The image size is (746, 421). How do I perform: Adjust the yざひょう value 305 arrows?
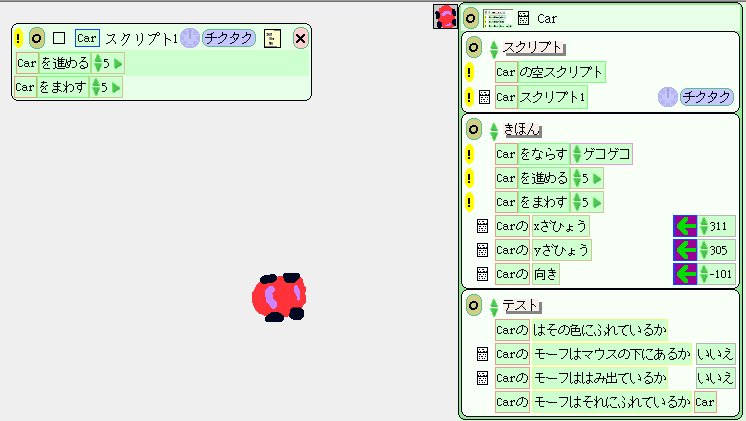pyautogui.click(x=704, y=250)
